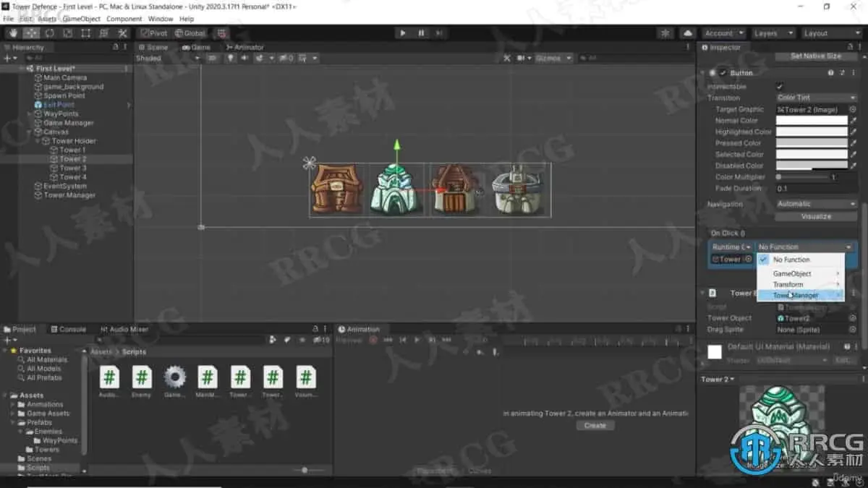Open the Account dropdown
This screenshot has height=488, width=868.
coord(724,33)
